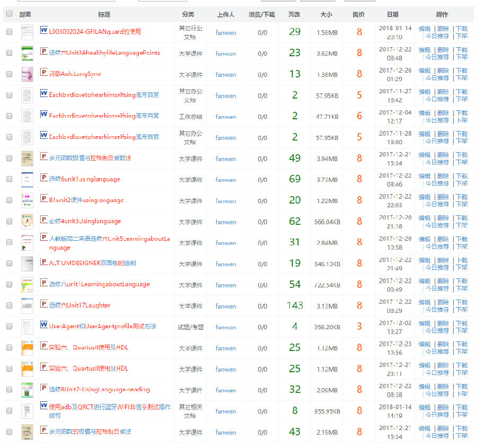Click the Word icon next to UserAgent和UserAgentprofile测试方法

click(44, 324)
